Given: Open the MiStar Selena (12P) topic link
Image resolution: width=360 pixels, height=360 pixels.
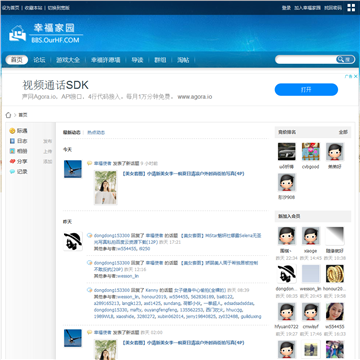Looking at the screenshot, I should coord(177,239).
